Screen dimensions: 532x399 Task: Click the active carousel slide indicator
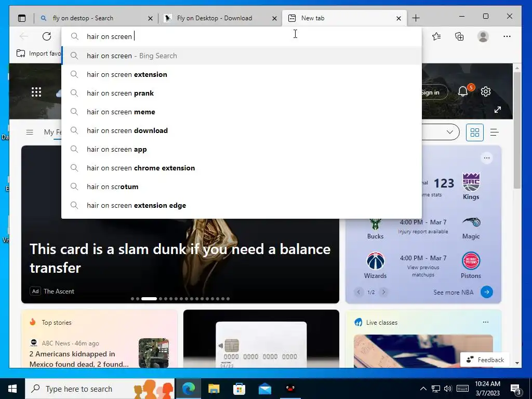[x=149, y=299]
